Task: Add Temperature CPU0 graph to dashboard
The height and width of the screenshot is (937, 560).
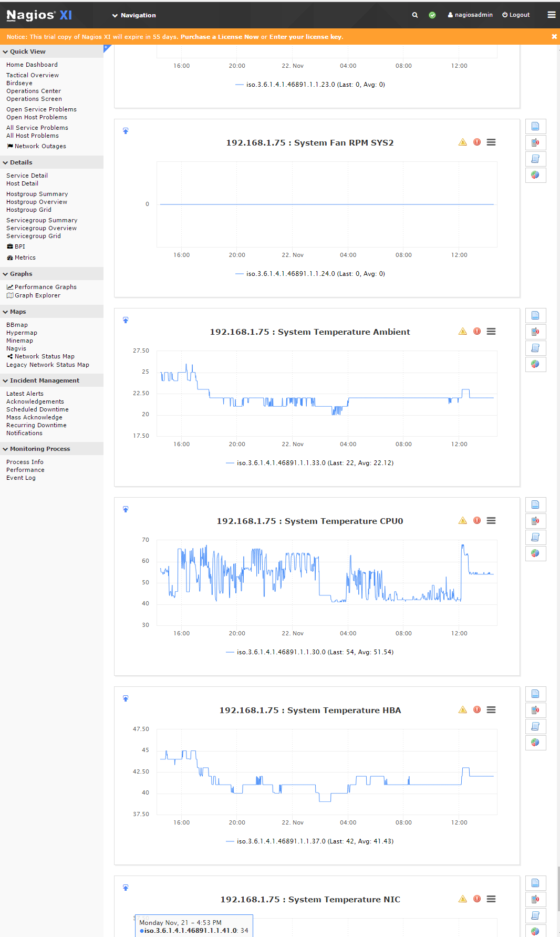Action: [126, 509]
